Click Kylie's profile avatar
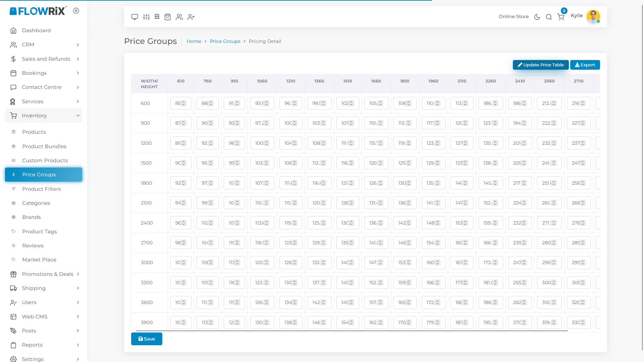The image size is (644, 362). point(593,16)
